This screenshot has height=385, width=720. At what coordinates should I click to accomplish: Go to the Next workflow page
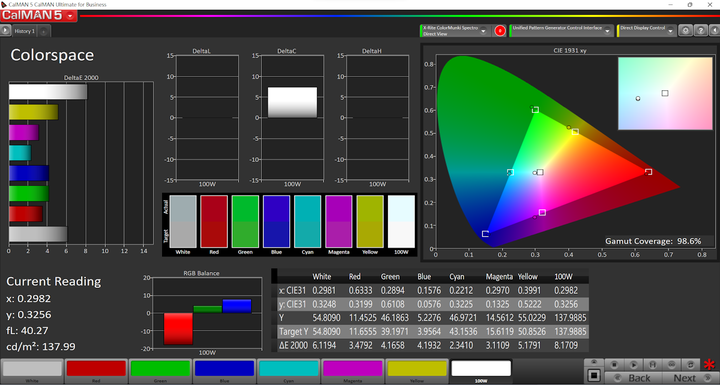click(691, 378)
